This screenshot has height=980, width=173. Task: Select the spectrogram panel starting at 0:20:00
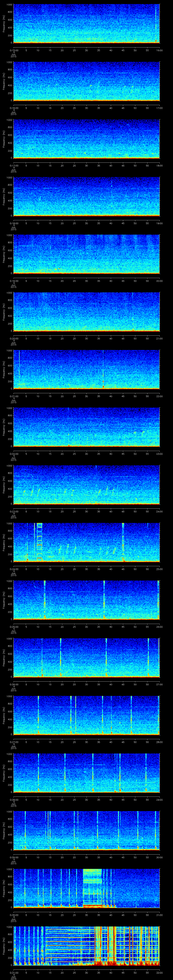coord(86,312)
